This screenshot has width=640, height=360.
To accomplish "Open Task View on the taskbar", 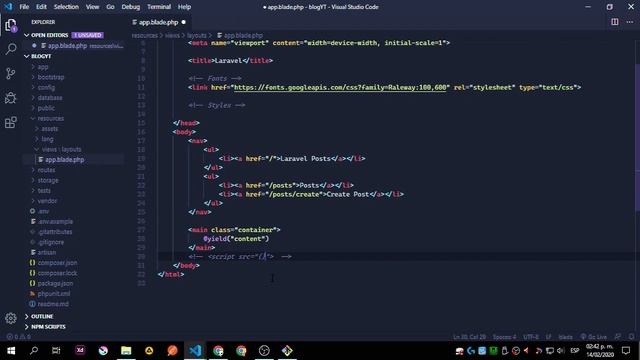I will (x=56, y=351).
